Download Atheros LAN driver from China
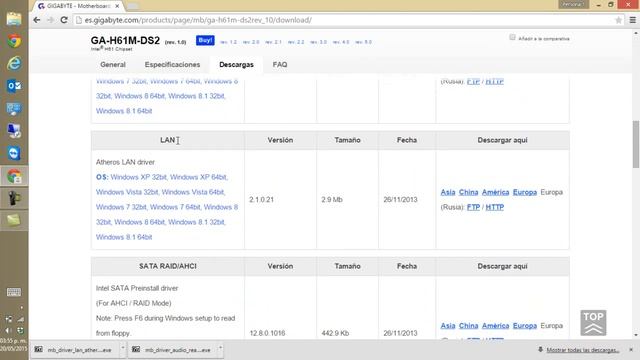Image resolution: width=640 pixels, height=360 pixels. 468,192
